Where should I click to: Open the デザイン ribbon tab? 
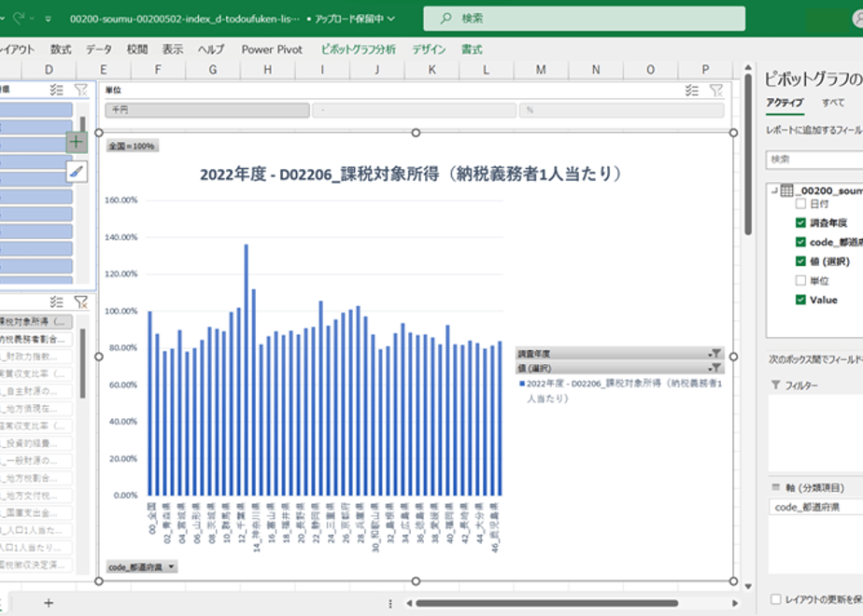point(429,49)
